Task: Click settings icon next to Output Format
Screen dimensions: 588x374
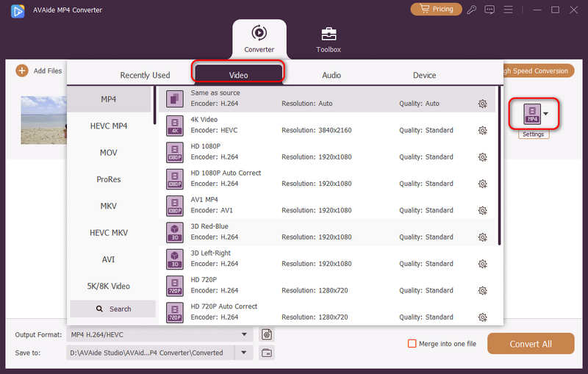Action: click(x=267, y=335)
